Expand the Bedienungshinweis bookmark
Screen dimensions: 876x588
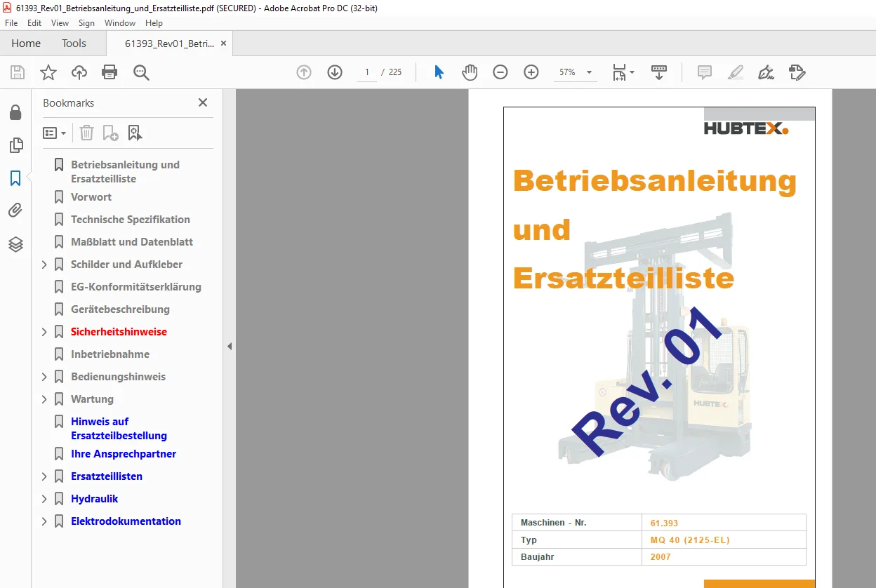point(44,377)
